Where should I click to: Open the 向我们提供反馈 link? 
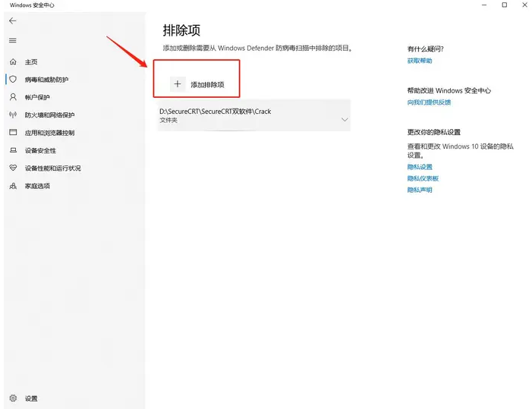pyautogui.click(x=429, y=102)
